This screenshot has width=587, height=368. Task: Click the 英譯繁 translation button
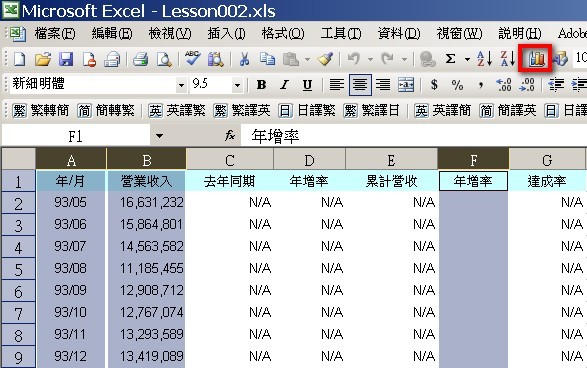point(177,110)
